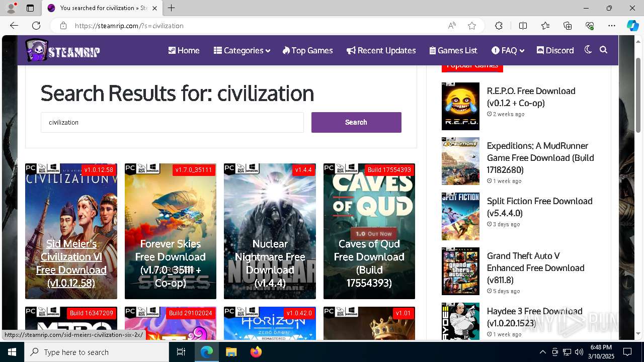
Task: Open the Split Fiction thumbnail
Action: point(460,216)
